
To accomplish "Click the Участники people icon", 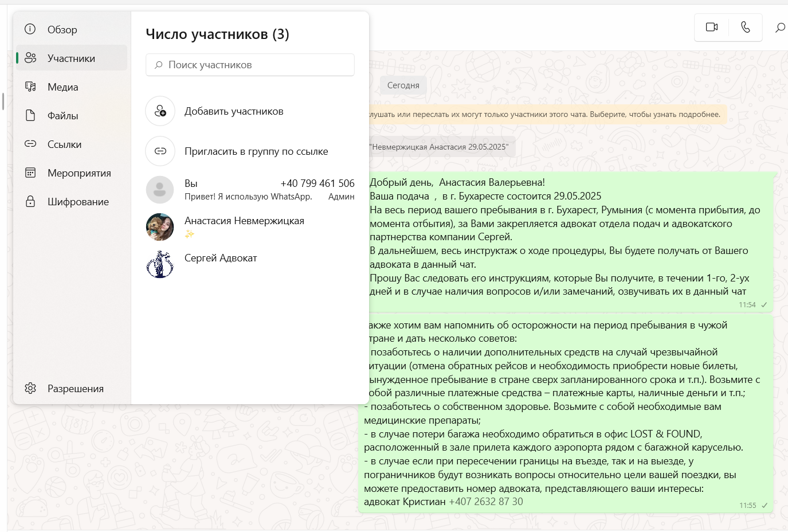I will (x=30, y=58).
